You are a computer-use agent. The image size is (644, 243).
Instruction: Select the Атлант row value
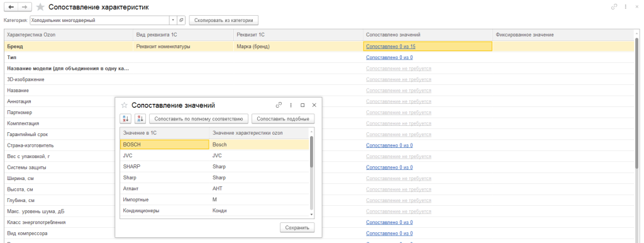click(164, 189)
